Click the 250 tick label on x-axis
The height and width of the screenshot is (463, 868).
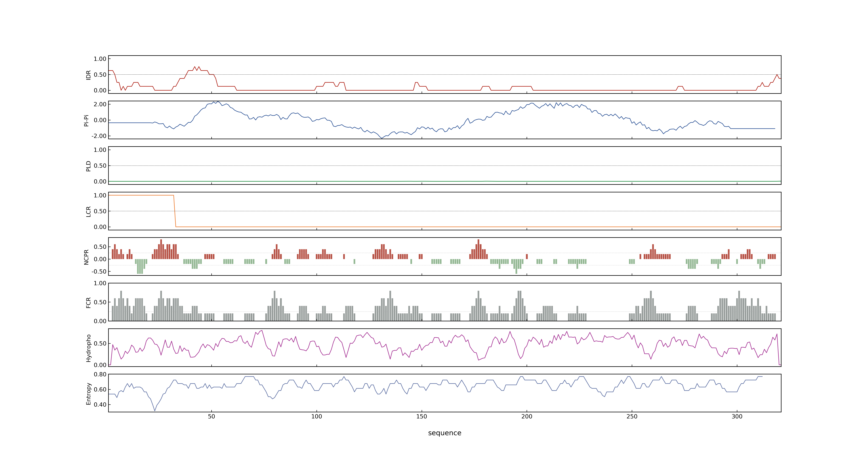coord(632,416)
